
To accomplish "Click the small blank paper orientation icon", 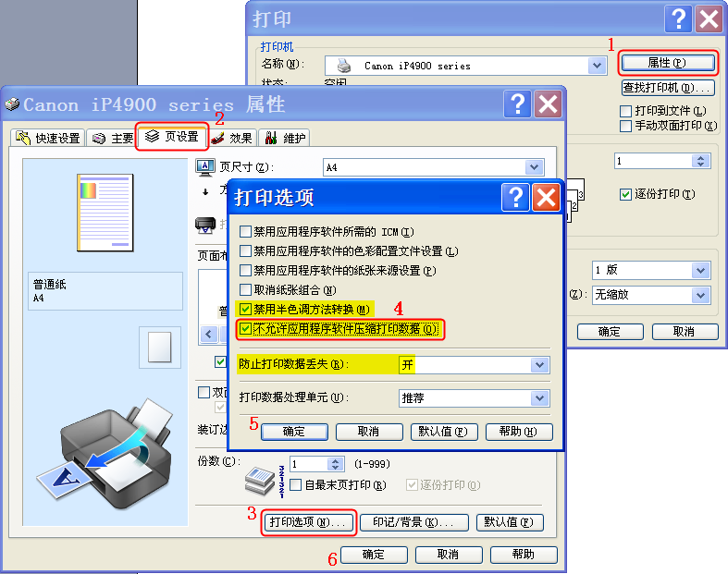I will (159, 349).
